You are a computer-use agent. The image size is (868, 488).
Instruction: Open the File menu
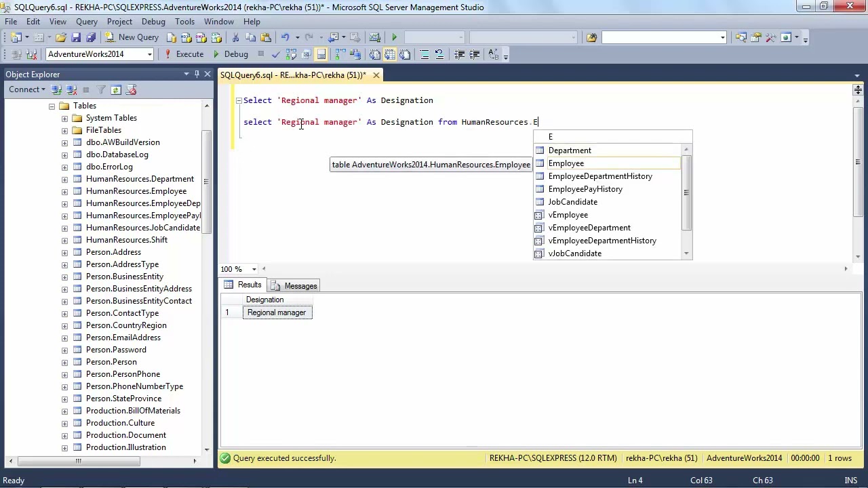click(x=11, y=22)
